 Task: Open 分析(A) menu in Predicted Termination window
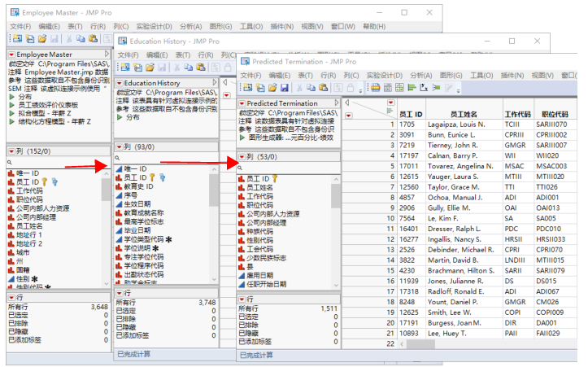point(420,76)
